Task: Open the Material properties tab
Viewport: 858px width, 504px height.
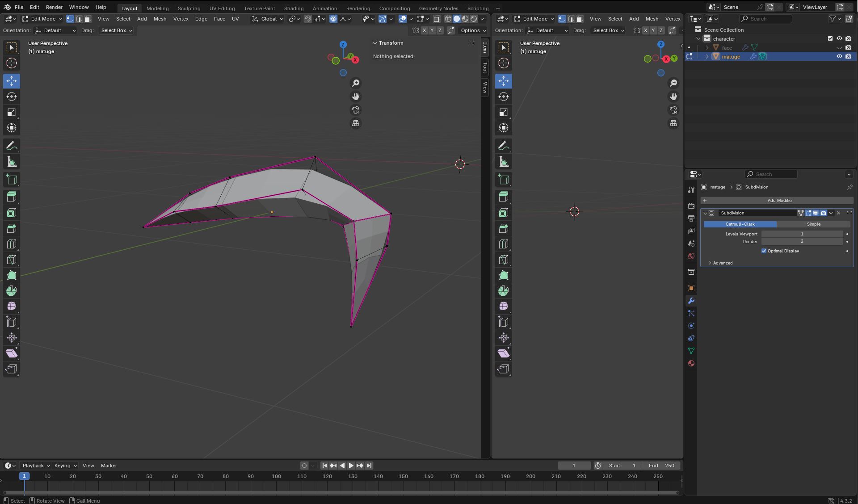Action: [691, 363]
